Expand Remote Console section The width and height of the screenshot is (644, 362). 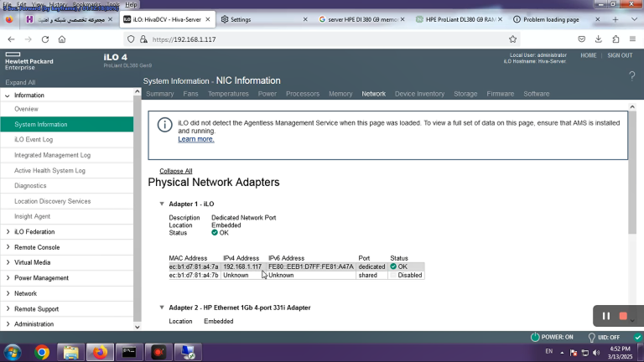(x=8, y=247)
